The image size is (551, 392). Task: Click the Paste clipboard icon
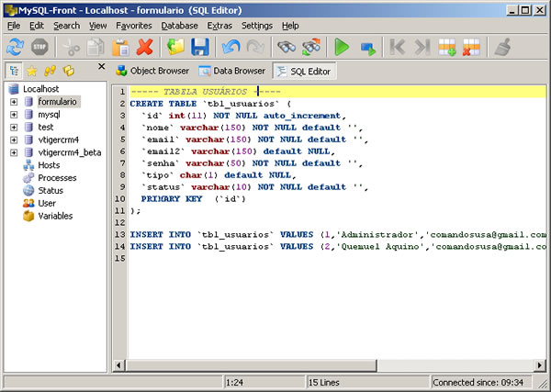120,47
